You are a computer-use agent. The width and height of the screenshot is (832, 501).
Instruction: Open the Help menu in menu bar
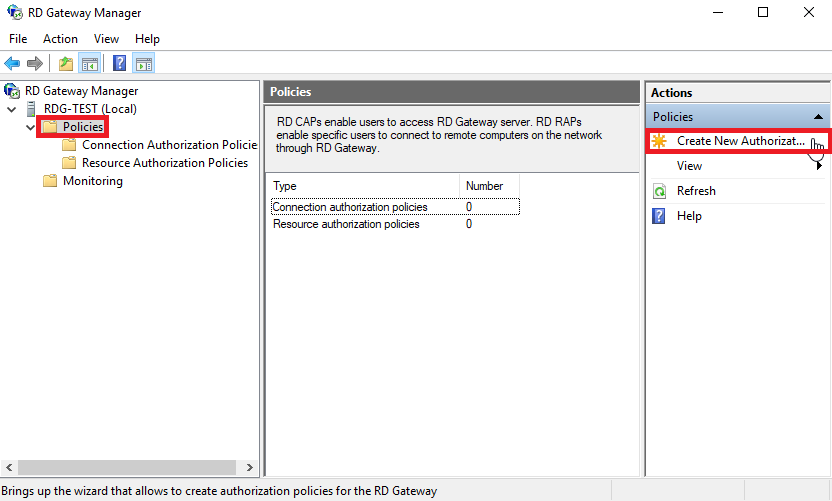pyautogui.click(x=147, y=39)
